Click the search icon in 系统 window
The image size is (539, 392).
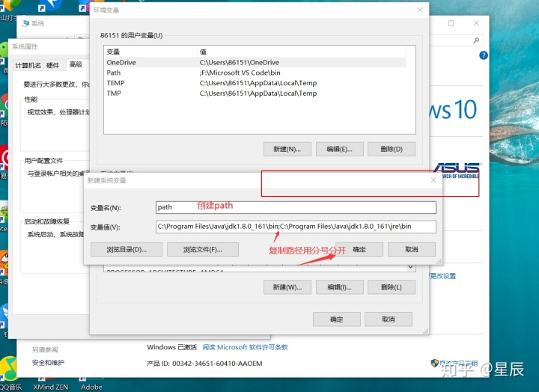tap(476, 40)
